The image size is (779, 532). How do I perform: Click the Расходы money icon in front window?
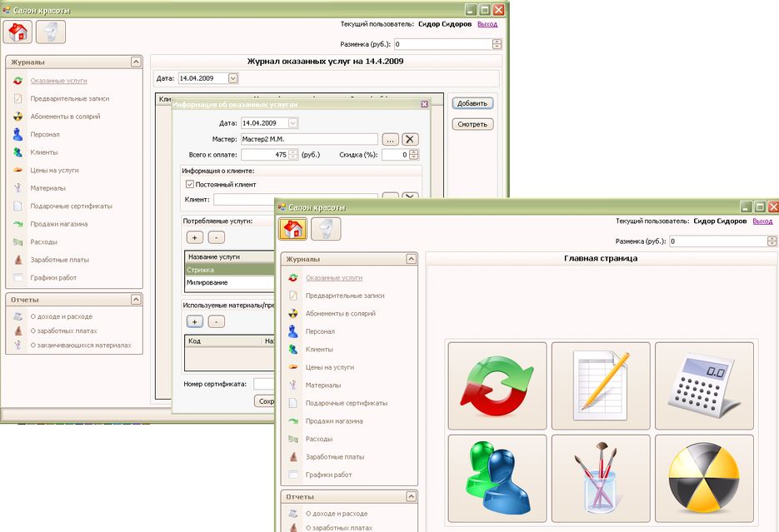point(293,439)
